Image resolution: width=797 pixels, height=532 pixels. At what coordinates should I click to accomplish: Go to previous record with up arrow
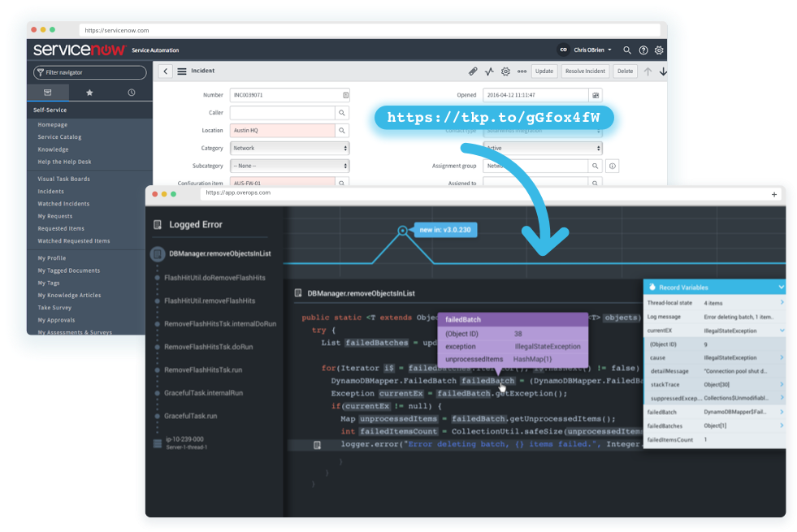648,71
